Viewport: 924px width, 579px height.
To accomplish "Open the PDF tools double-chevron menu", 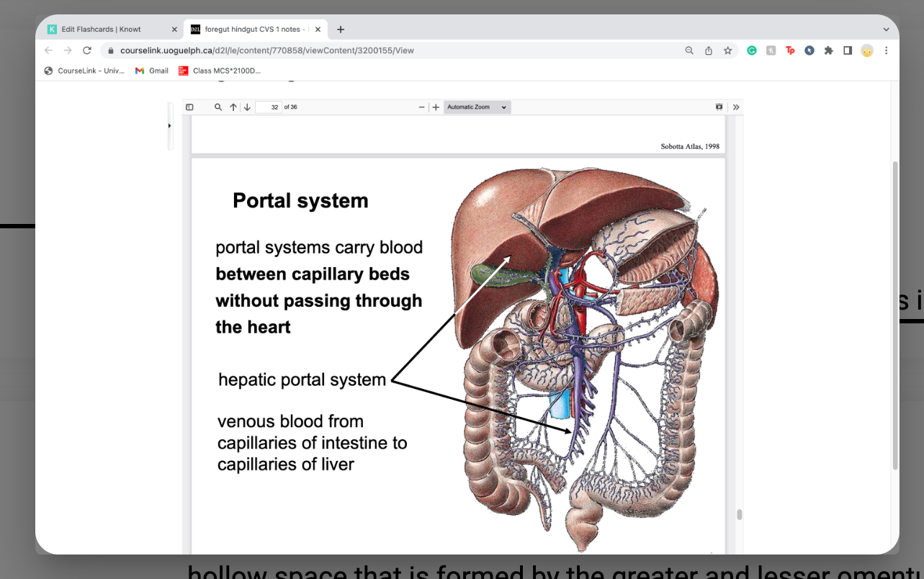I will [x=736, y=107].
